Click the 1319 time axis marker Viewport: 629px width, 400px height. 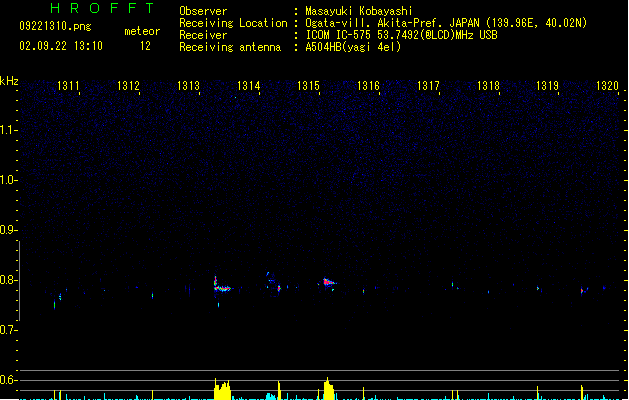(548, 86)
